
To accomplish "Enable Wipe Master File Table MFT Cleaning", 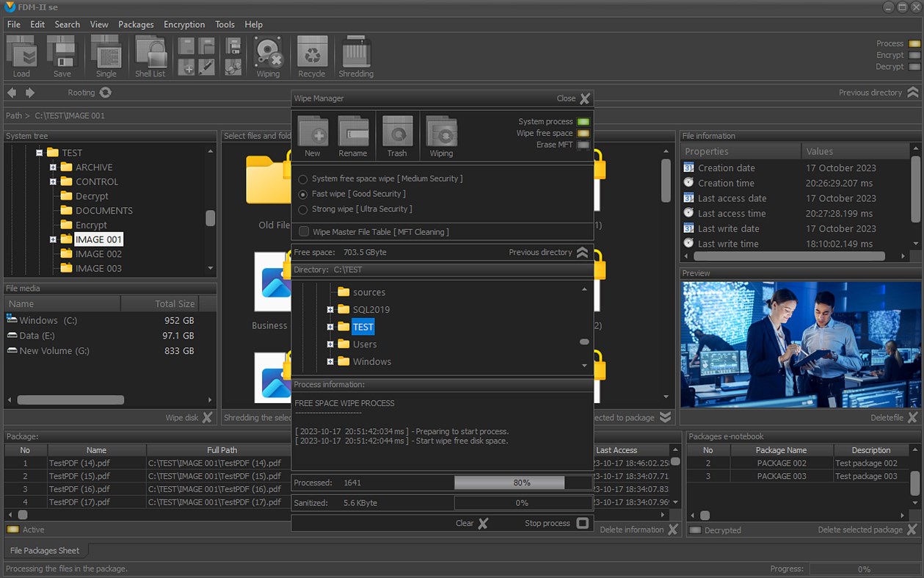I will 303,231.
